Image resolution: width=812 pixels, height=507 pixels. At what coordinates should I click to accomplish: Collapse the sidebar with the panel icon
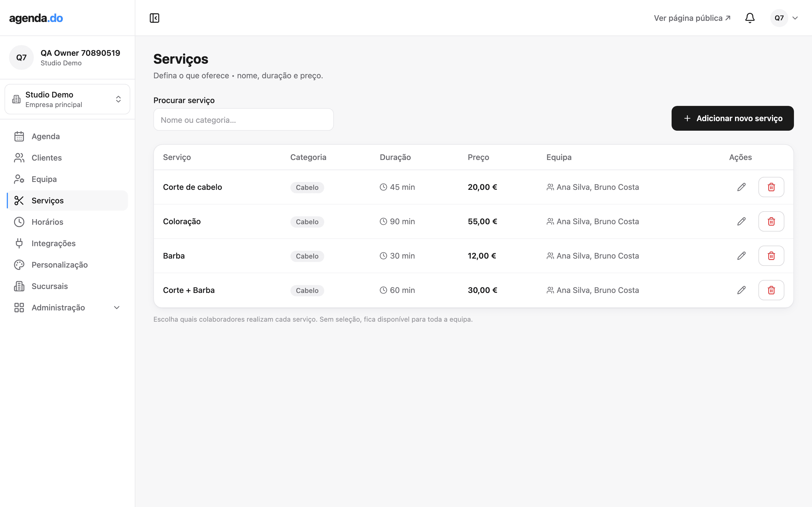154,18
